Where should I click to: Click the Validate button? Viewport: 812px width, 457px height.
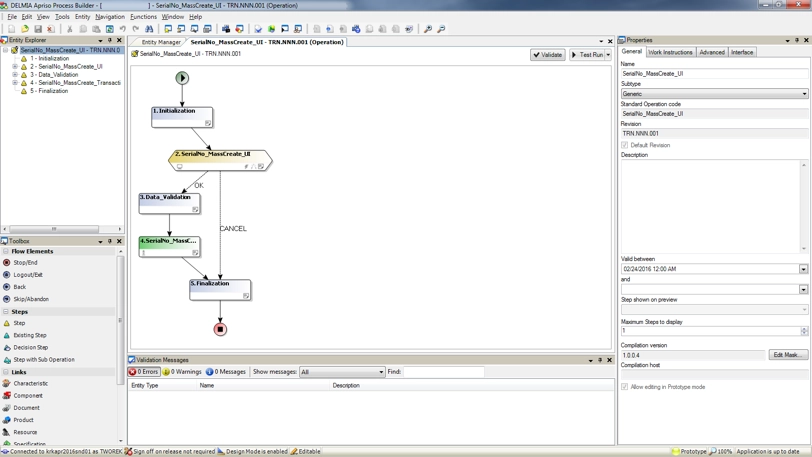click(x=548, y=55)
